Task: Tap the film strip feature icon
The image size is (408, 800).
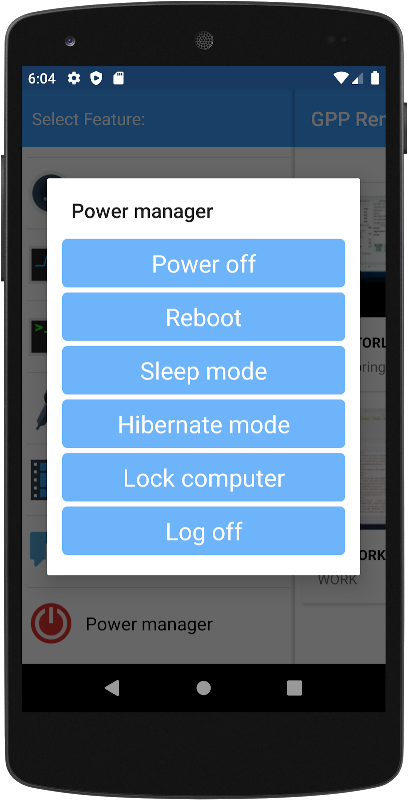Action: pyautogui.click(x=39, y=480)
